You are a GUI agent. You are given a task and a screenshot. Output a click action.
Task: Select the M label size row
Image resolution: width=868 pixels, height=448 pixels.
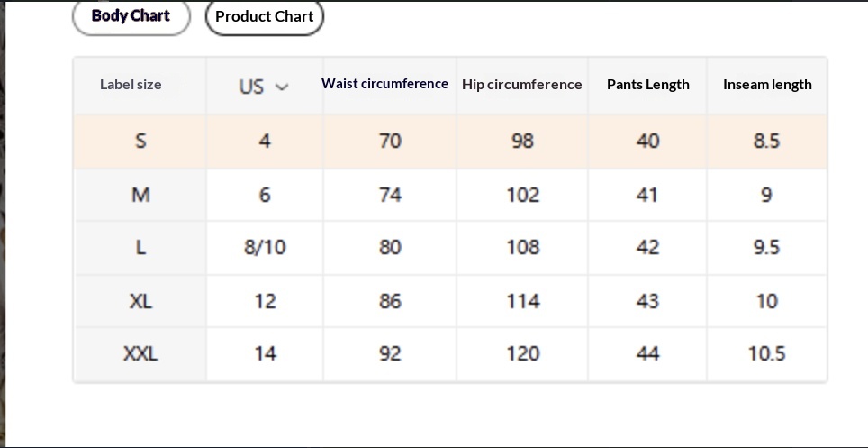[140, 195]
